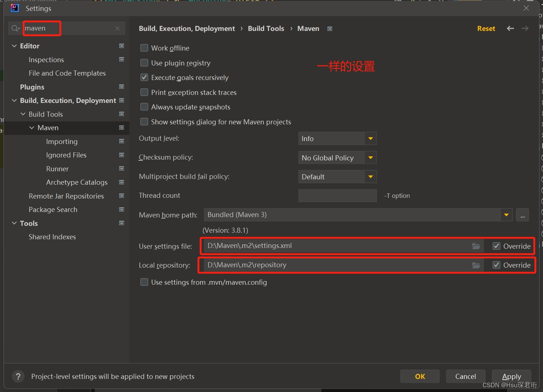Click project-level icon beside Runner row
Viewport: 543px width, 392px height.
[x=122, y=168]
